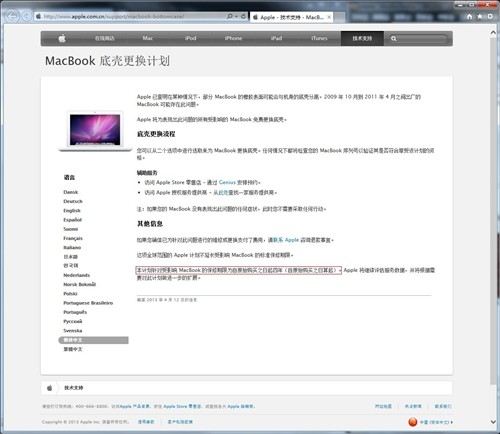Click the scrollbar down arrow
The image size is (500, 434).
(493, 422)
